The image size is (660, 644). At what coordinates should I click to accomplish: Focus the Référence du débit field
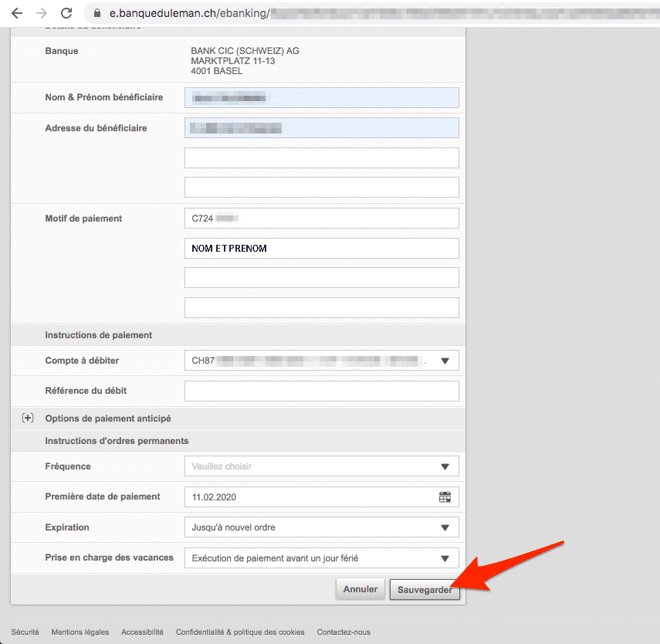point(322,391)
